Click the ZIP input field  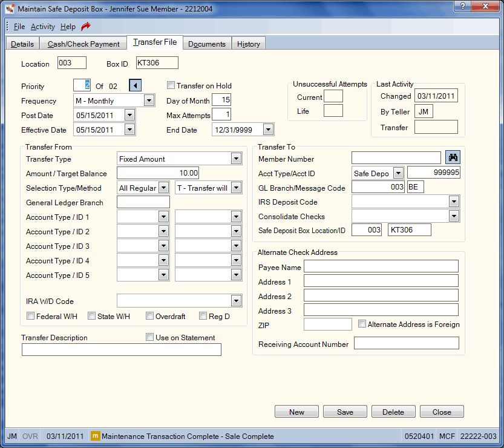point(328,324)
